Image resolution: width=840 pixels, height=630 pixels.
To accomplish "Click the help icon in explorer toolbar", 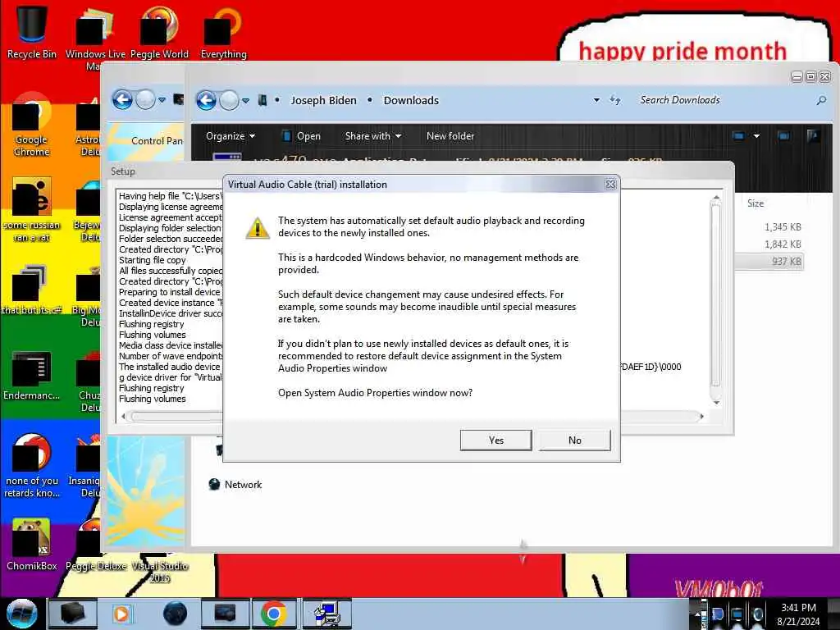I will (x=813, y=136).
